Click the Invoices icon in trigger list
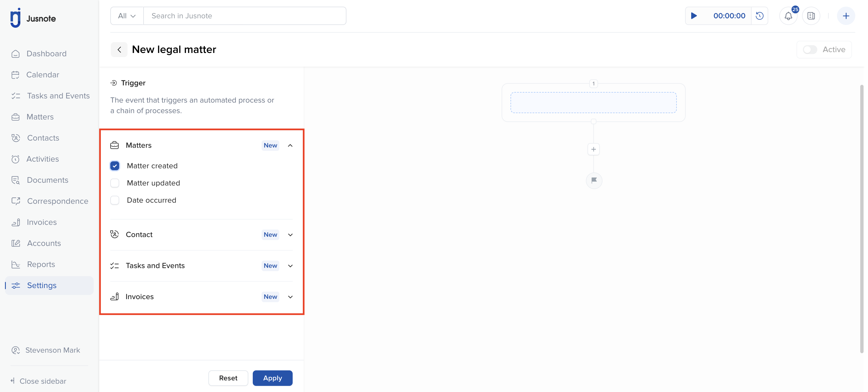868x392 pixels. pos(114,297)
